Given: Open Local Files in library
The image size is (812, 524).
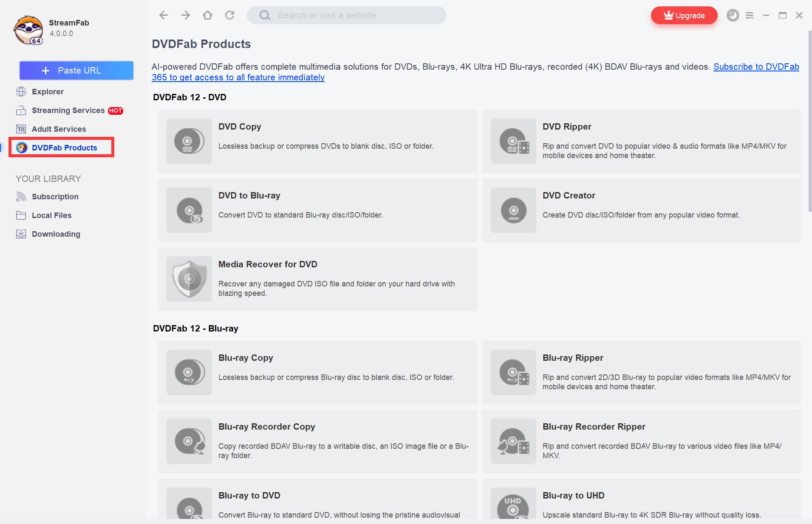Looking at the screenshot, I should tap(51, 215).
